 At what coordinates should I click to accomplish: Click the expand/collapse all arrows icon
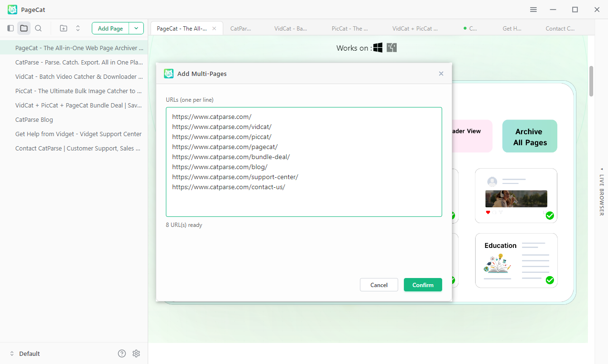pyautogui.click(x=78, y=28)
